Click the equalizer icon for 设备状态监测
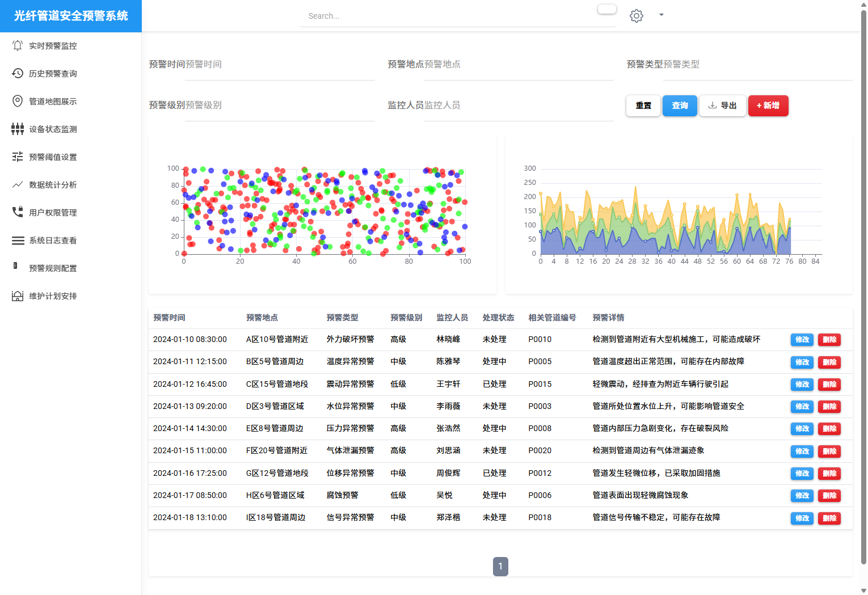The width and height of the screenshot is (868, 595). [18, 129]
